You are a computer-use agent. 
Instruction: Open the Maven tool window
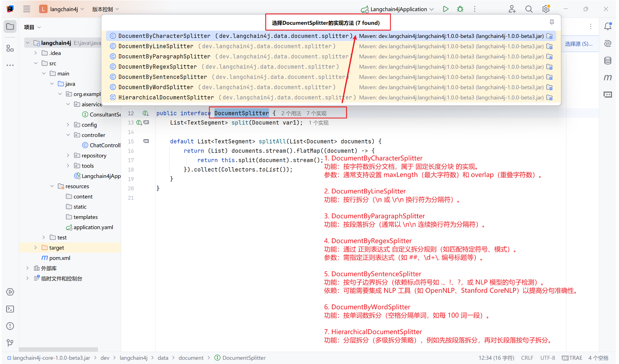[x=608, y=77]
